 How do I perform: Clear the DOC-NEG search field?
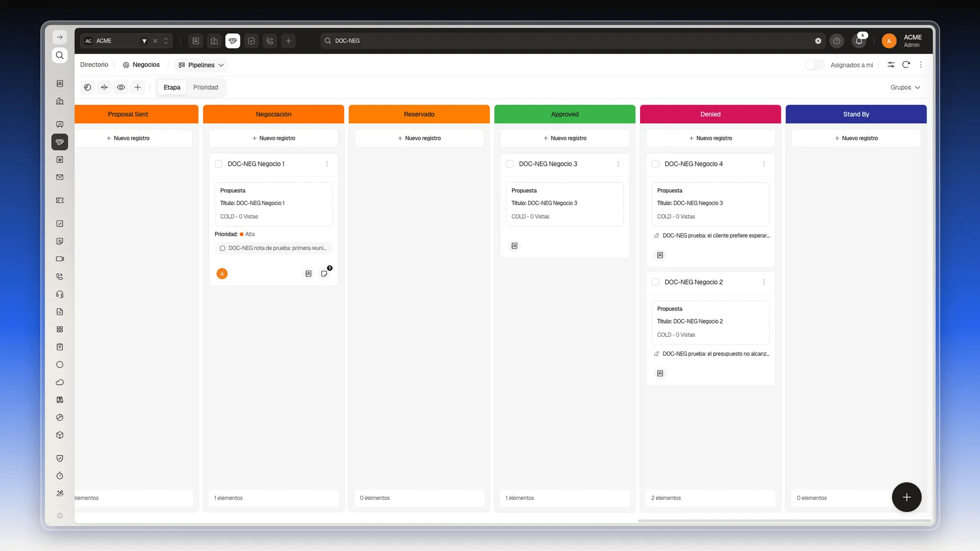click(x=818, y=41)
